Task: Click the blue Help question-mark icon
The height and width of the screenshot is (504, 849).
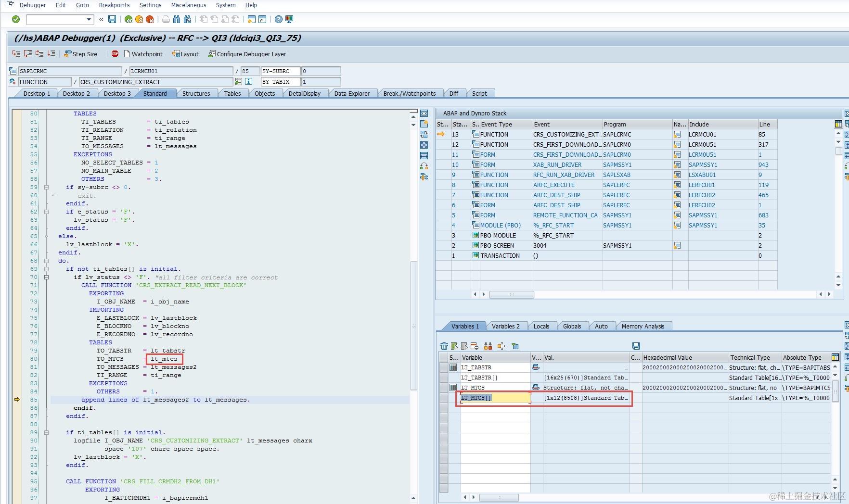Action: click(x=278, y=19)
